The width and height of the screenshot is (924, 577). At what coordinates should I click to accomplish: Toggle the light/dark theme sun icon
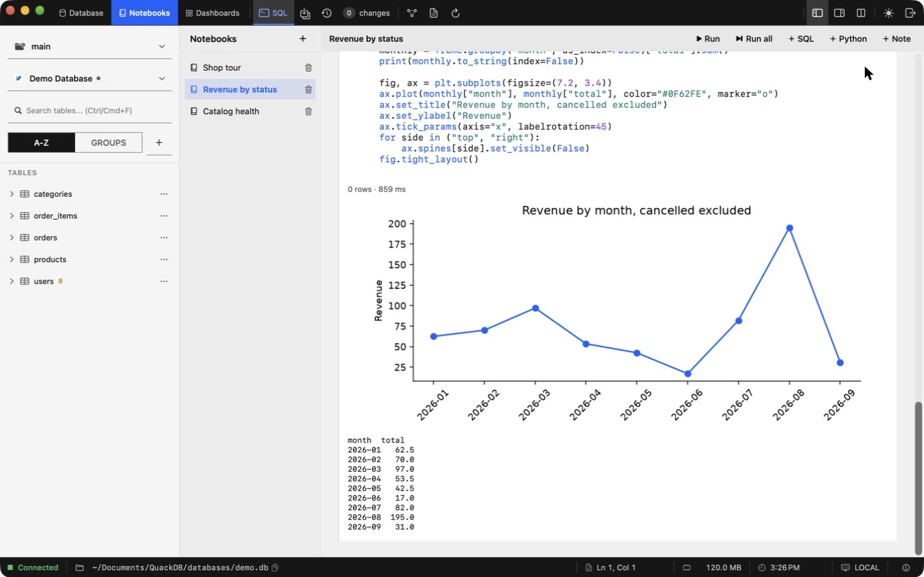tap(889, 13)
